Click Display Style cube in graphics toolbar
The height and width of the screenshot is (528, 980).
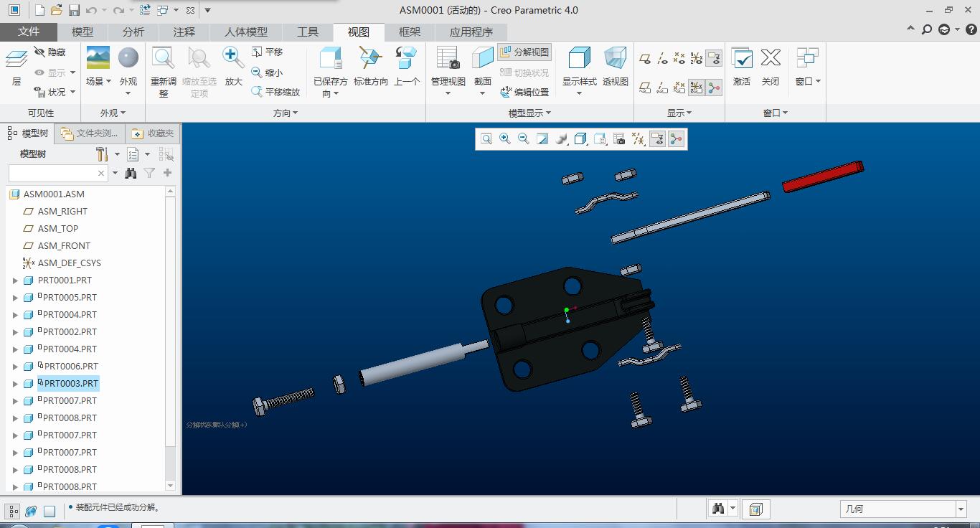580,139
